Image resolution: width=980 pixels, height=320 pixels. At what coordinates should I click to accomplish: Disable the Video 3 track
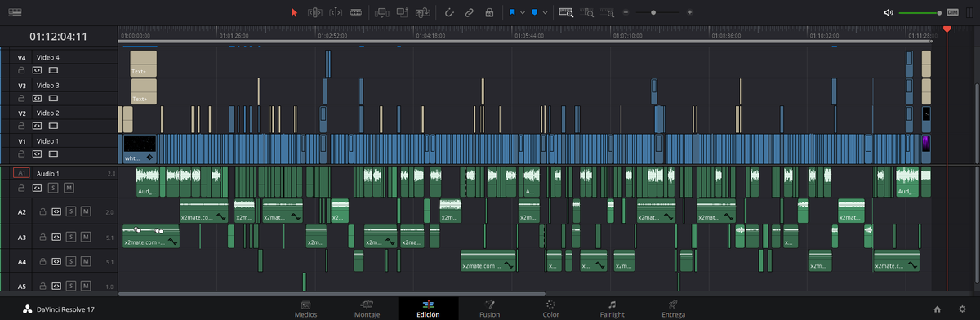(x=53, y=99)
